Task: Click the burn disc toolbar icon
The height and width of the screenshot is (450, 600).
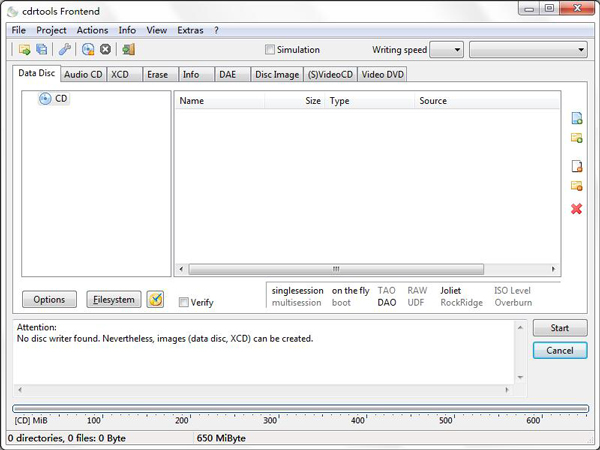Action: (88, 49)
